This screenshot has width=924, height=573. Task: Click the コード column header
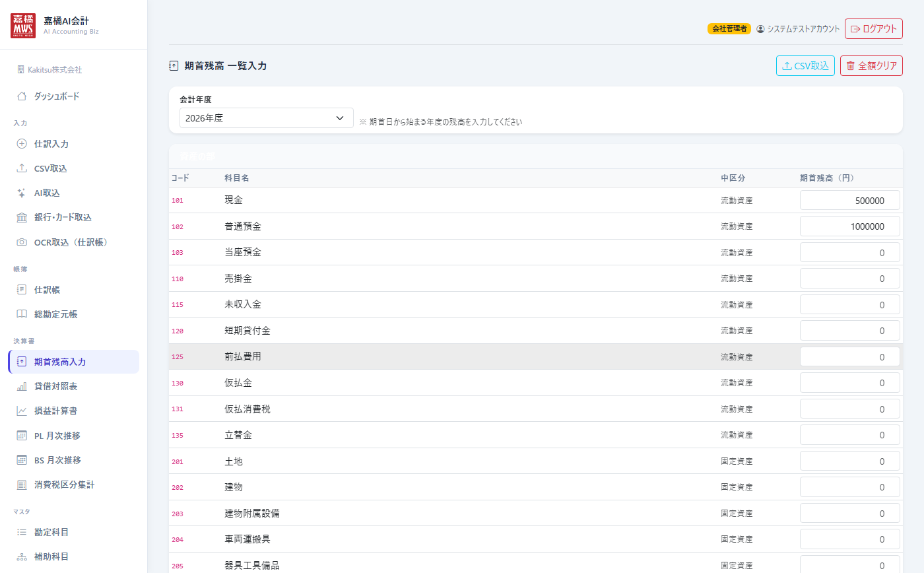180,178
